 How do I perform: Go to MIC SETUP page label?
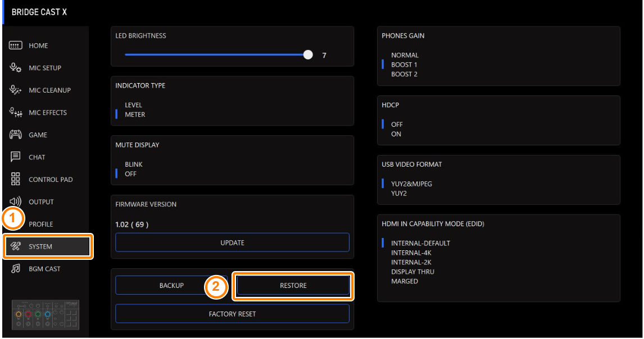click(x=45, y=68)
